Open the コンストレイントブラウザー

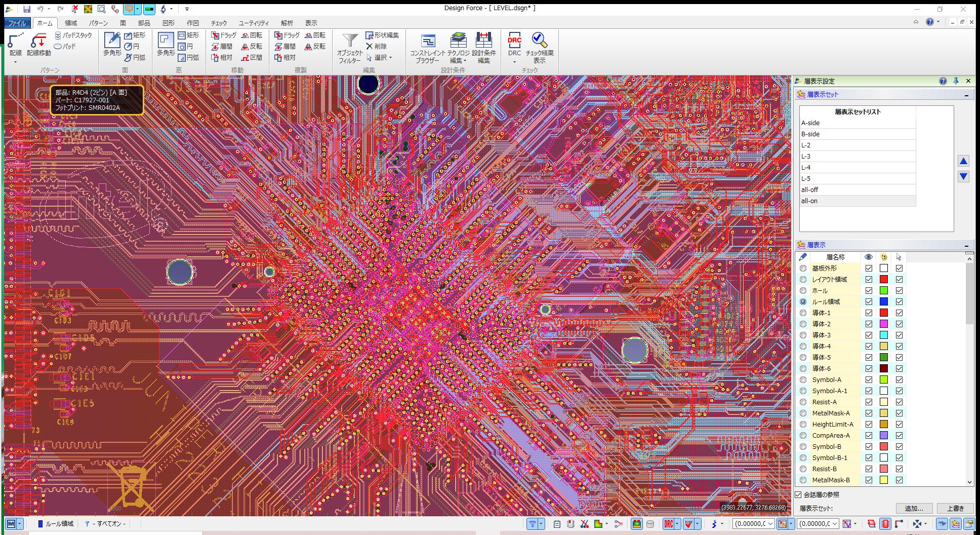(x=428, y=49)
